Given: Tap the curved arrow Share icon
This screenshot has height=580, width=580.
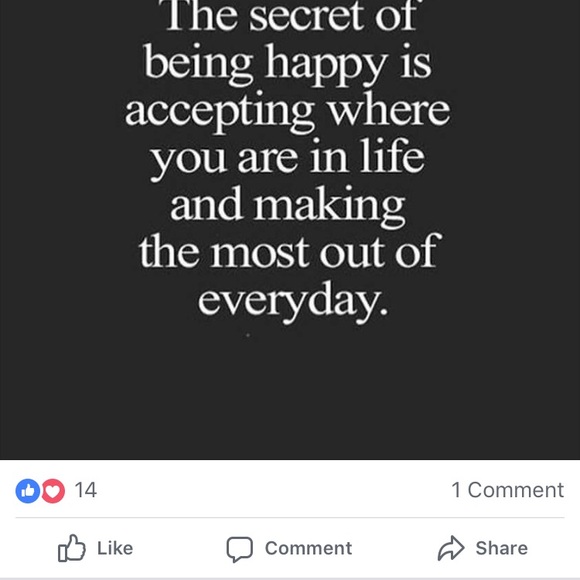Looking at the screenshot, I should pyautogui.click(x=451, y=548).
